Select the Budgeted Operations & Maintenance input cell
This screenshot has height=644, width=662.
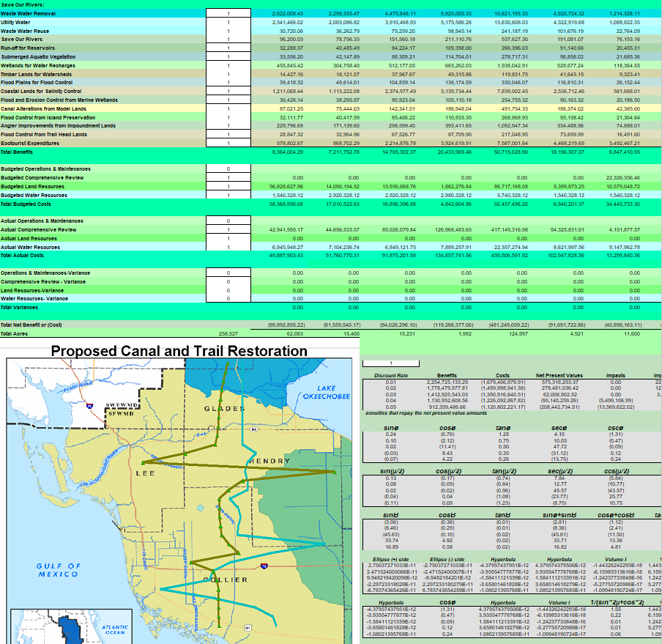pyautogui.click(x=228, y=169)
